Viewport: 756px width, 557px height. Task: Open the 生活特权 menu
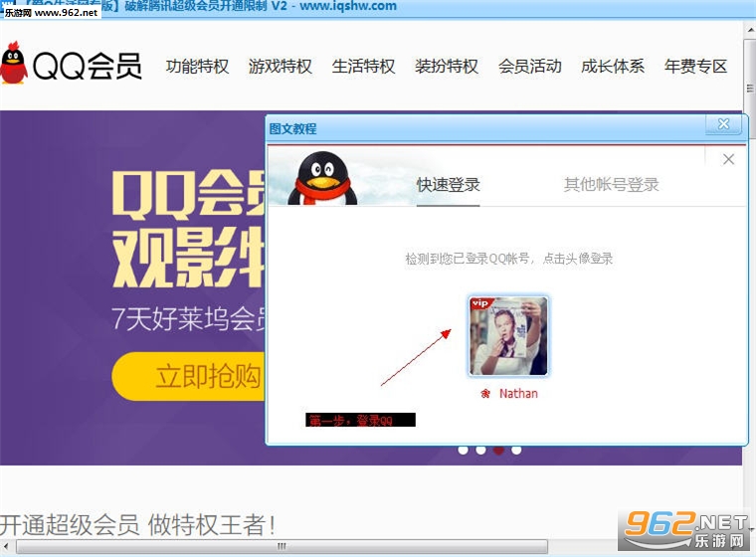[363, 66]
